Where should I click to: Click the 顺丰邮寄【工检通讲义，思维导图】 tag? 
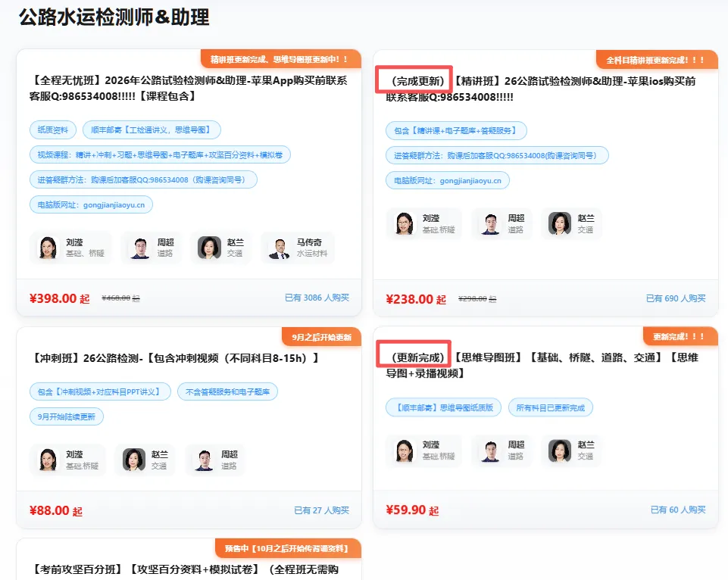[152, 130]
